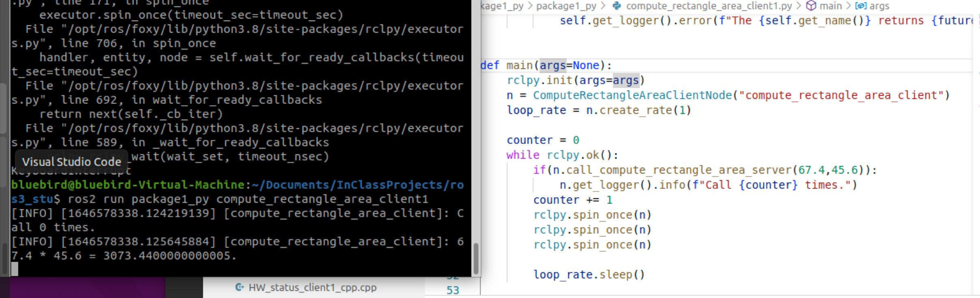This screenshot has width=980, height=298.
Task: Click the ComputeRectangleAreaClientNode class name
Action: tap(632, 95)
